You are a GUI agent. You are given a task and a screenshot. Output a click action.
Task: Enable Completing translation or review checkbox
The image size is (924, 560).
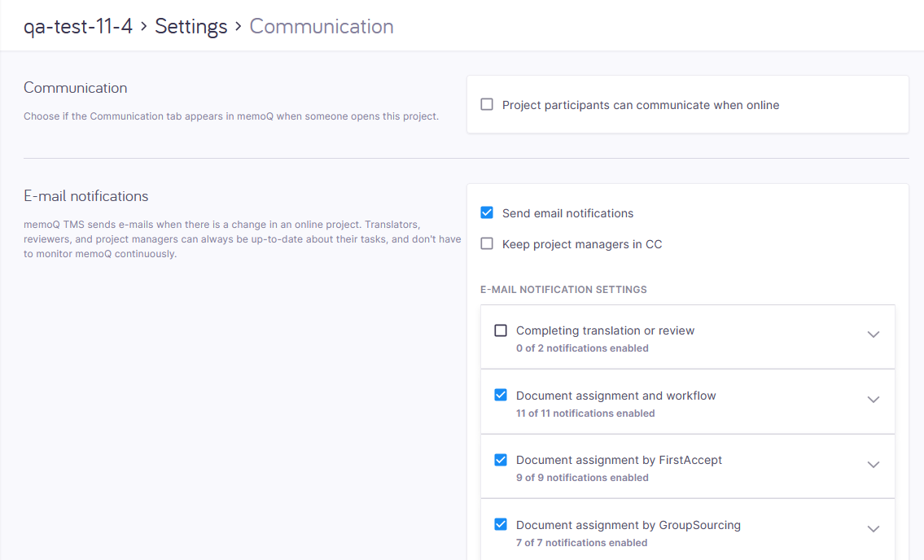click(501, 330)
